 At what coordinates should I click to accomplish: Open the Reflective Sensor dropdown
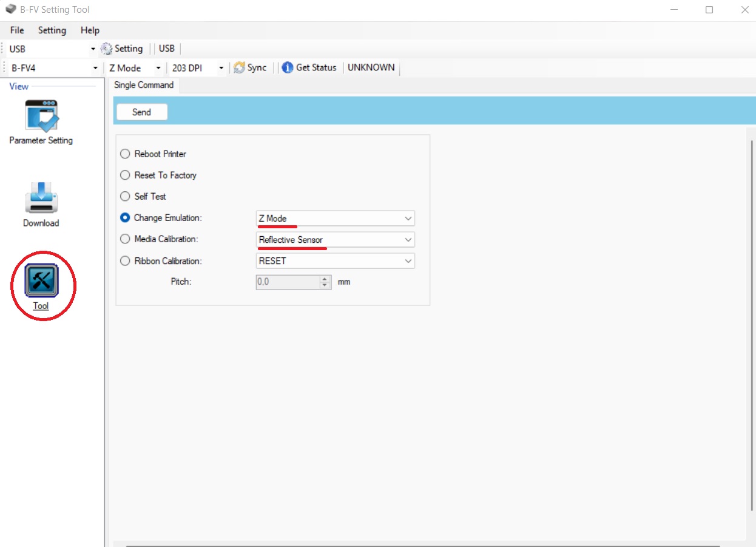pos(336,240)
